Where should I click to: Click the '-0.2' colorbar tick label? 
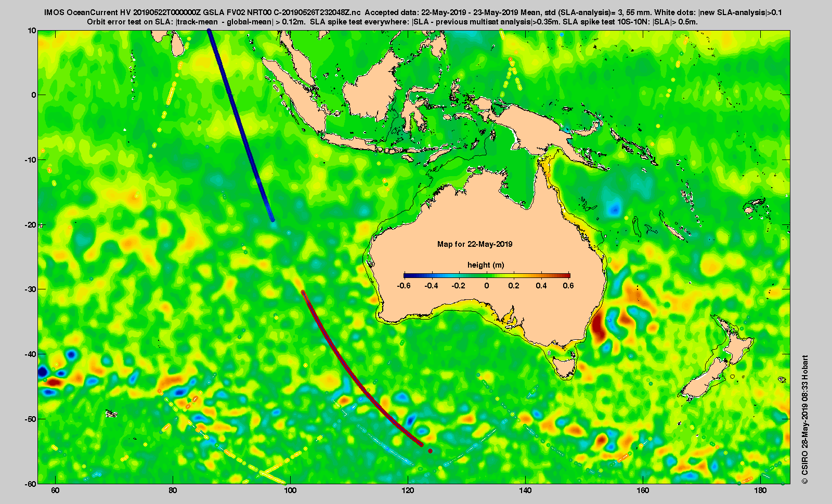pyautogui.click(x=459, y=285)
